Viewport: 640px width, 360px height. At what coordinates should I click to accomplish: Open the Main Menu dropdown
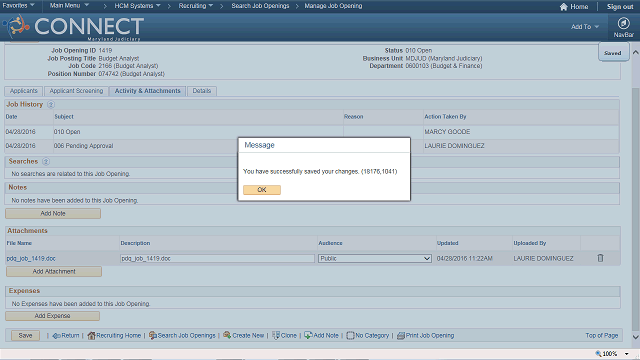tap(69, 6)
